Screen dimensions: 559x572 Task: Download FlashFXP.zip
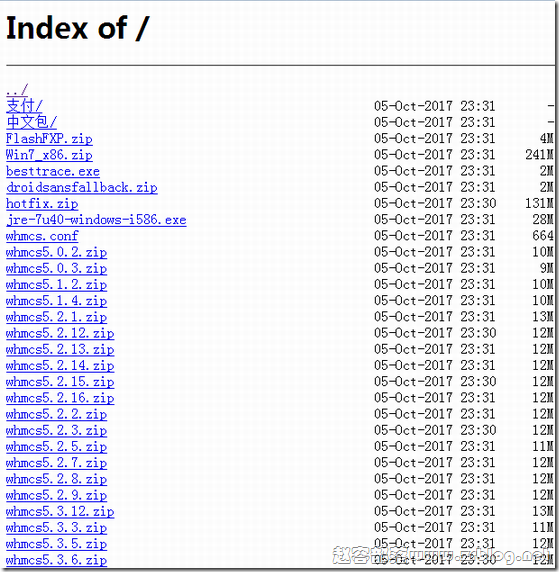pyautogui.click(x=49, y=139)
